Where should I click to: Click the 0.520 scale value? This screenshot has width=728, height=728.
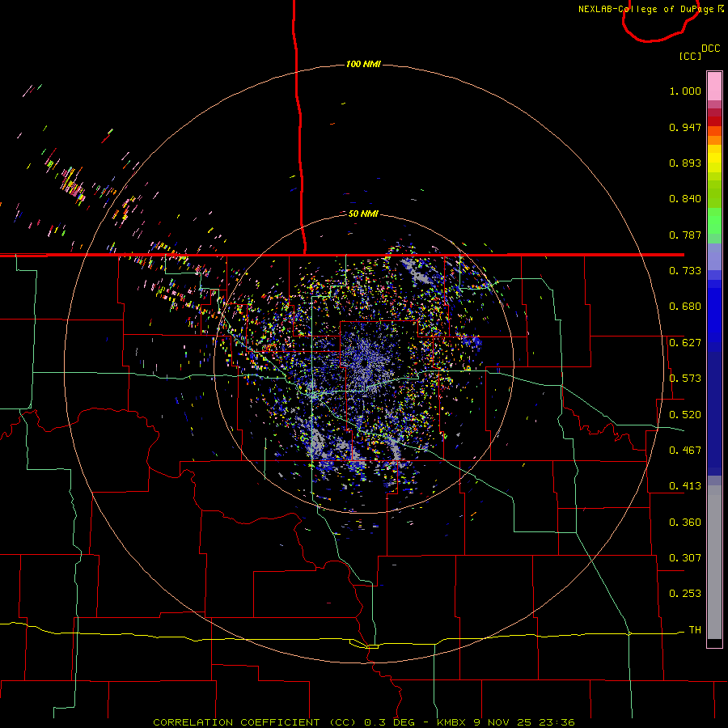click(x=685, y=415)
